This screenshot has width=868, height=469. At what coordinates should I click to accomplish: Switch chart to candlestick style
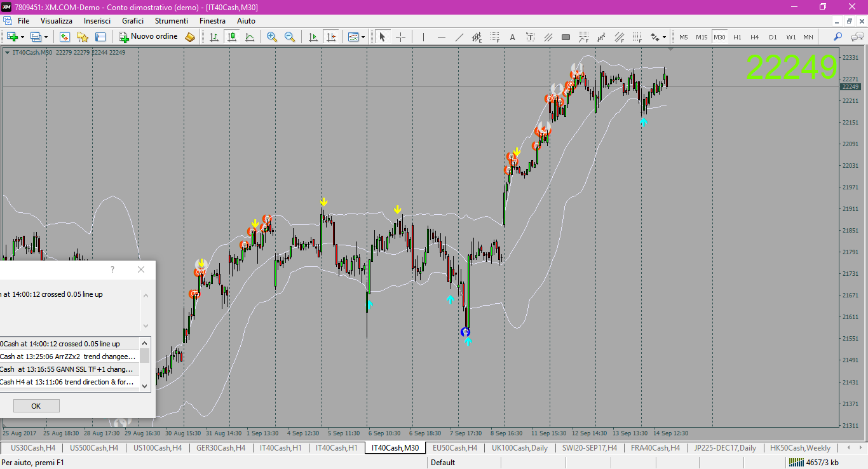tap(232, 37)
